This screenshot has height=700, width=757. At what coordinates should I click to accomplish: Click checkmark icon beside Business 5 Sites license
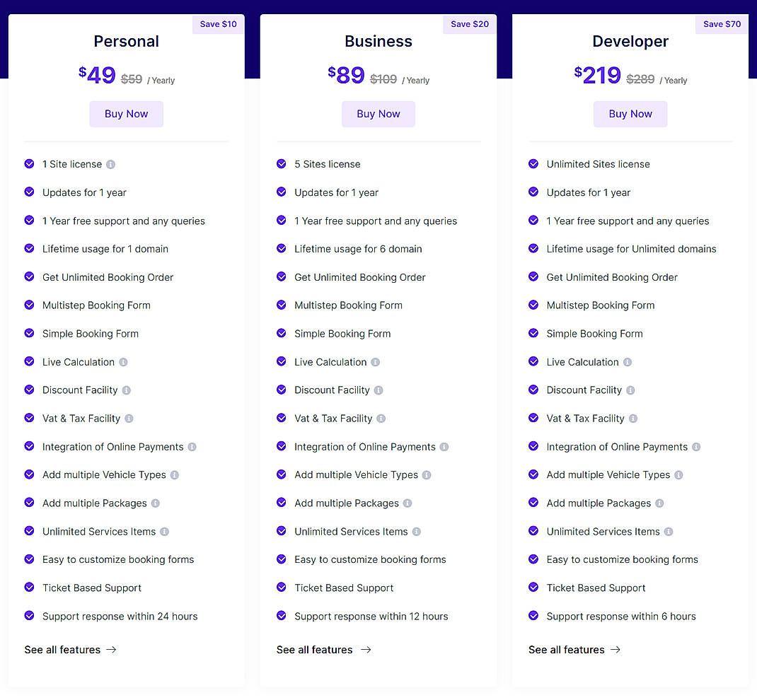pos(282,164)
